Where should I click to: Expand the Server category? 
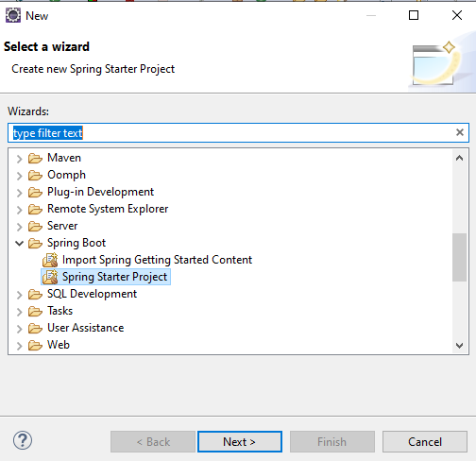[19, 227]
